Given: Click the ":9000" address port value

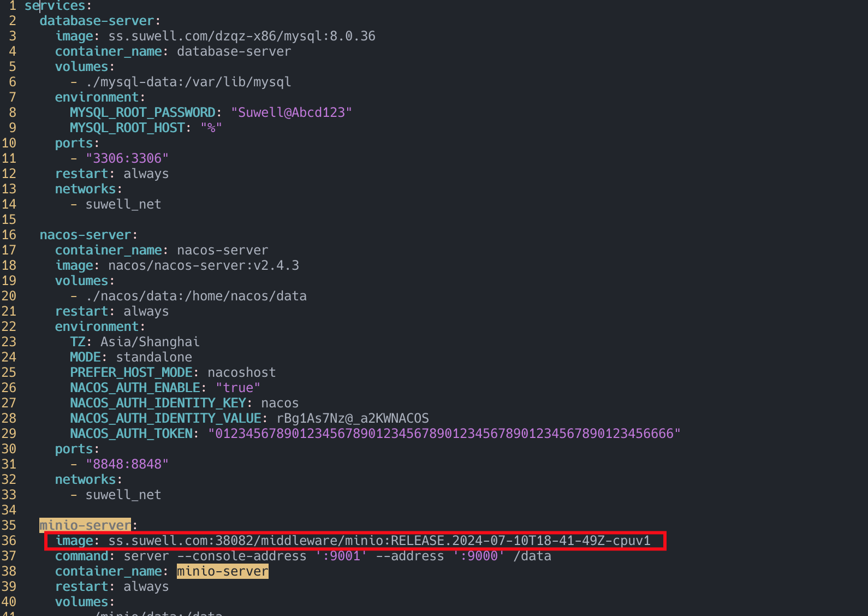Looking at the screenshot, I should [x=479, y=556].
